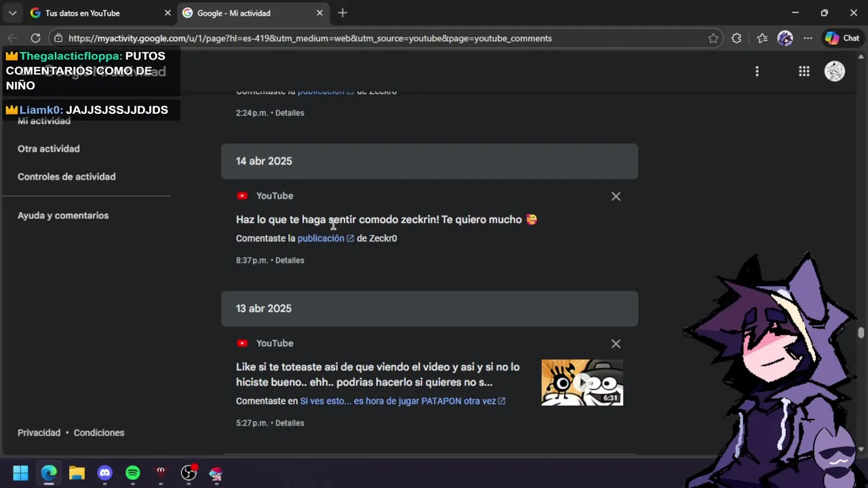This screenshot has width=868, height=488.
Task: Open the last taskbar character app icon
Action: coord(216,473)
